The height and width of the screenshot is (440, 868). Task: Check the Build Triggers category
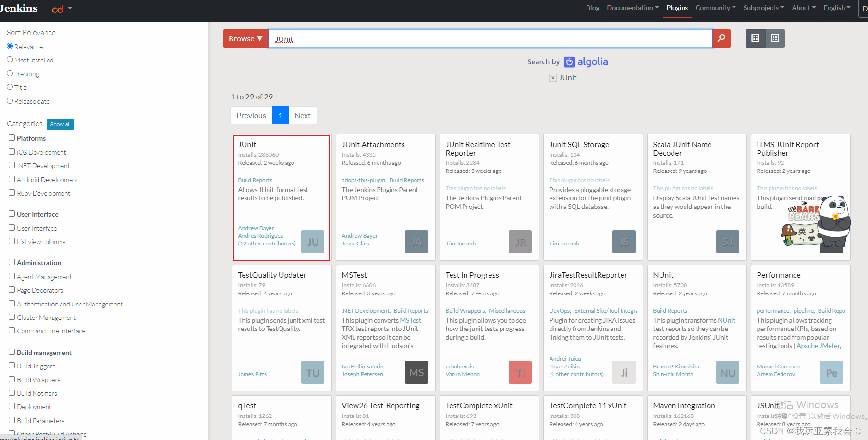pyautogui.click(x=12, y=366)
